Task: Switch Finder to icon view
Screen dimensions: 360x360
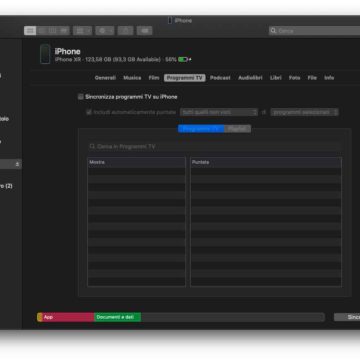Action: (x=30, y=31)
